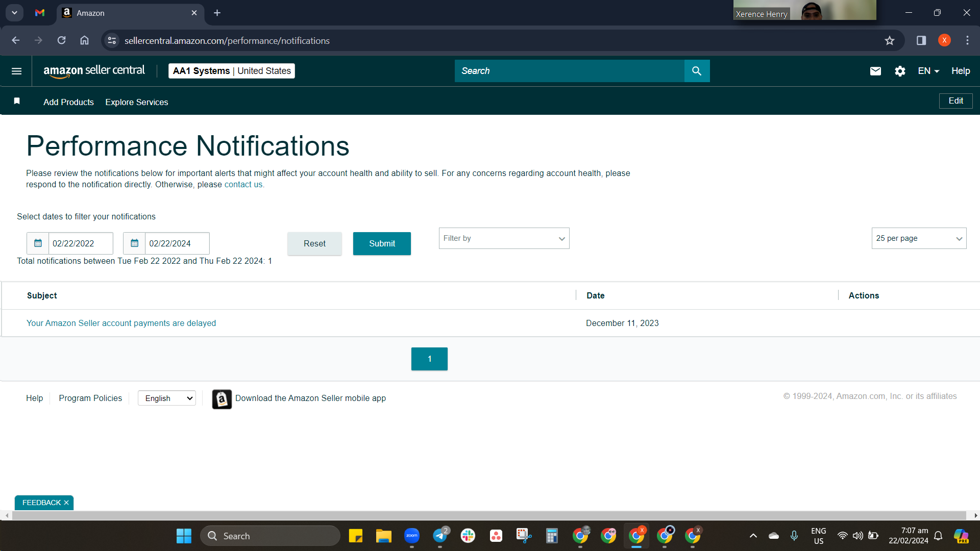View site information icon in address bar
This screenshot has height=551, width=980.
[112, 40]
